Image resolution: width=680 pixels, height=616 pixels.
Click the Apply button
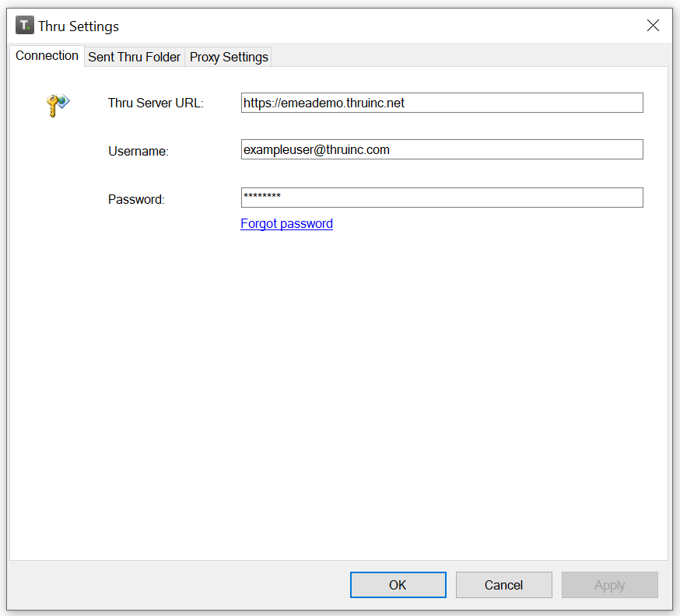[610, 585]
